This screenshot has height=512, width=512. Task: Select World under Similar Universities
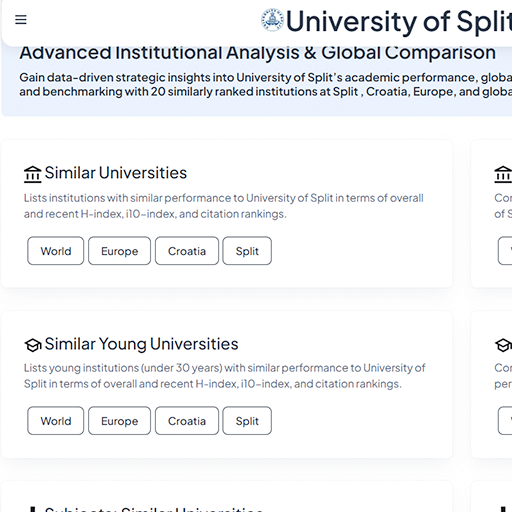click(56, 251)
